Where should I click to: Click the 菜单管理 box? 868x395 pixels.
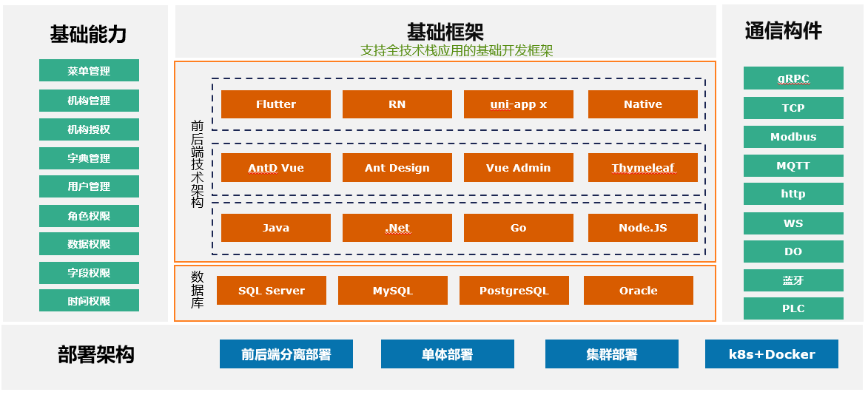click(89, 71)
